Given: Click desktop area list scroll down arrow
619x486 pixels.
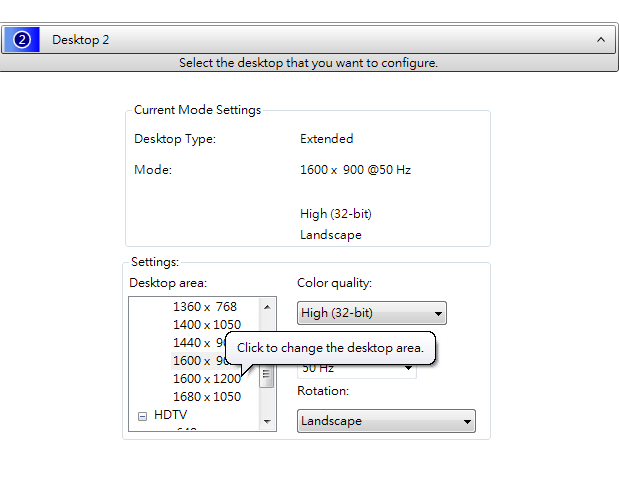Looking at the screenshot, I should 267,422.
